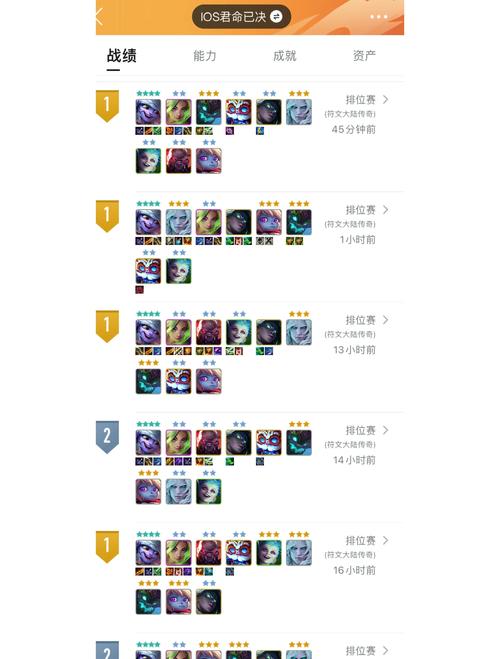The height and width of the screenshot is (659, 500).
Task: Open the 排位赛 label of the 14小时前 match
Action: point(360,430)
